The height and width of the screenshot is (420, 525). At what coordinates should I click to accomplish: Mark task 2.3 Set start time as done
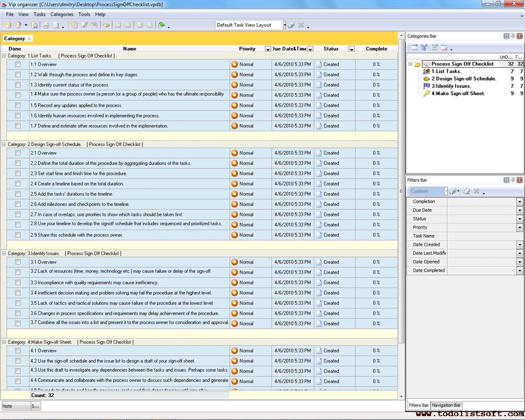click(18, 173)
